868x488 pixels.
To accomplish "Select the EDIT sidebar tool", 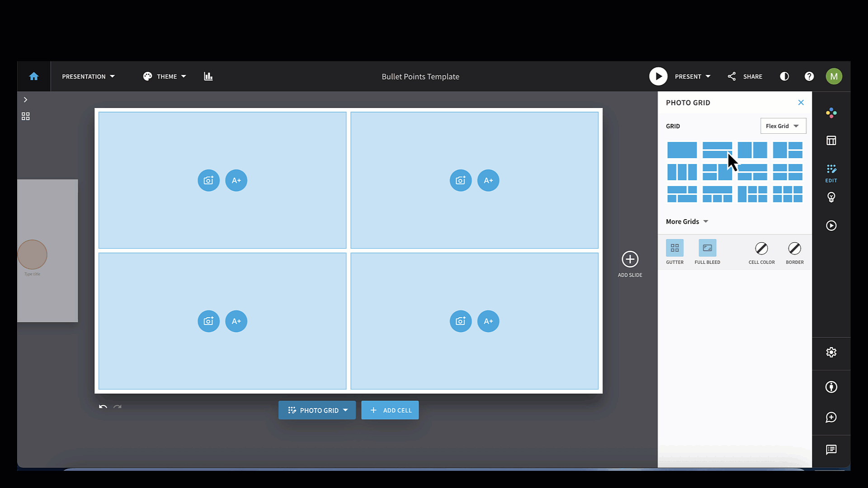I will pyautogui.click(x=831, y=173).
